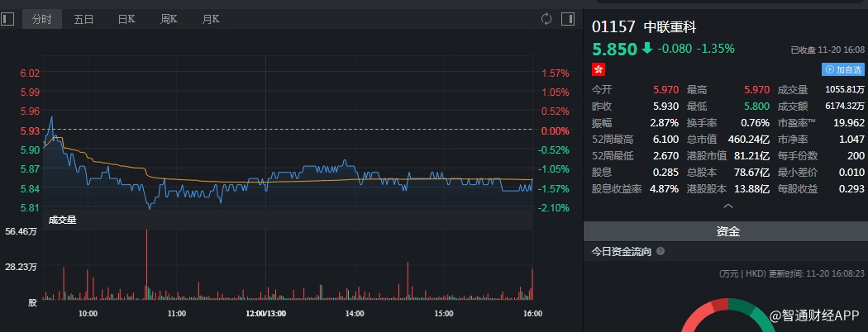This screenshot has height=332, width=868.
Task: Open the 五日 chart tab
Action: pyautogui.click(x=83, y=18)
